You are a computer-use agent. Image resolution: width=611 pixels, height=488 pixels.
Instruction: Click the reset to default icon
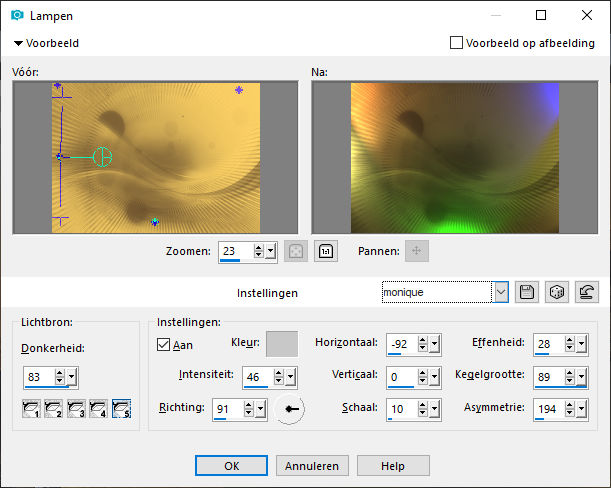[x=587, y=292]
